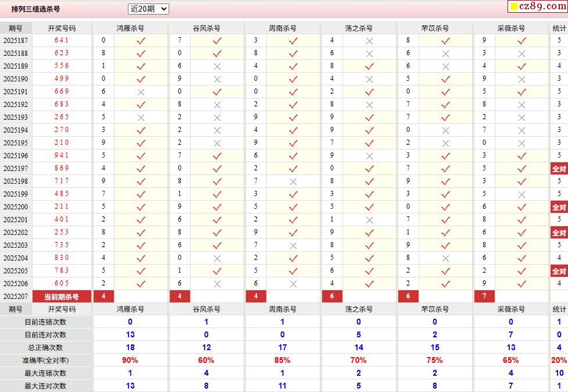Click the cz89.com logo link
The width and height of the screenshot is (568, 392).
538,6
